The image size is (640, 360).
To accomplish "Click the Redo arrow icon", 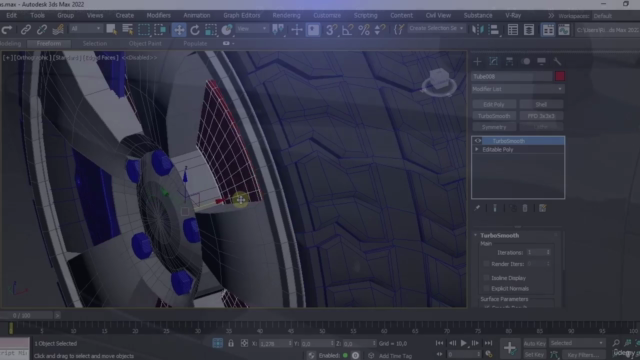I will pyautogui.click(x=7, y=29).
